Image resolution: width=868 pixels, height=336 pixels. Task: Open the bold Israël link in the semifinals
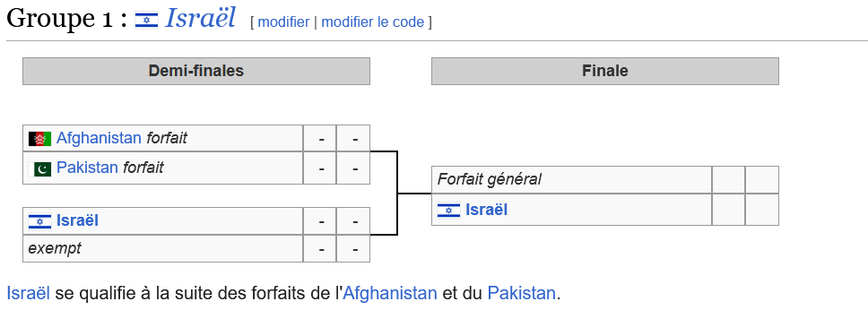77,220
